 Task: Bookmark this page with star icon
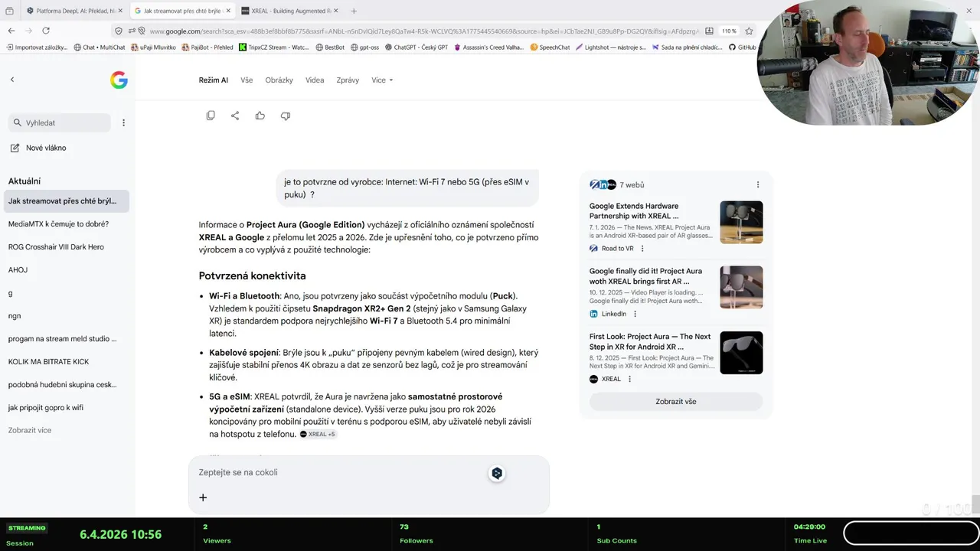749,31
